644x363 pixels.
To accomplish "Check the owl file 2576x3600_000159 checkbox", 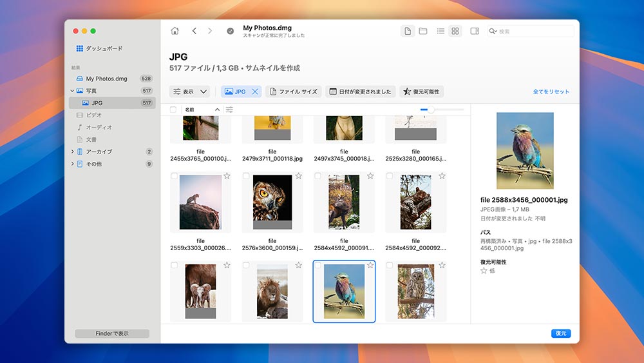I will 246,176.
